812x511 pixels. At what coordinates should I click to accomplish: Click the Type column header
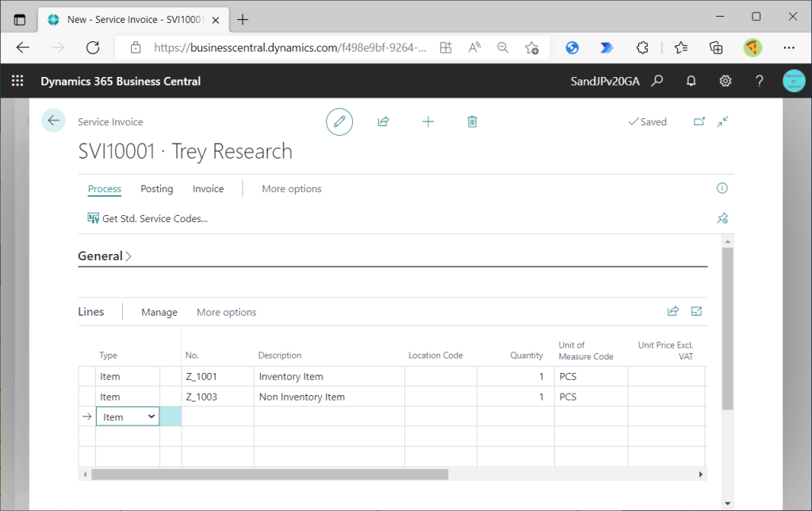coord(108,355)
